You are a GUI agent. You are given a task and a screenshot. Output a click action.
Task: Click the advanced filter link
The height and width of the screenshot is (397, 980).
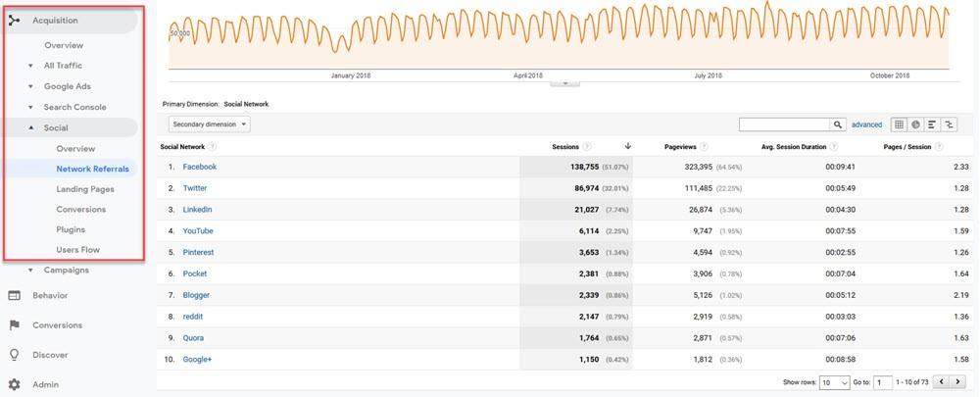[x=866, y=124]
